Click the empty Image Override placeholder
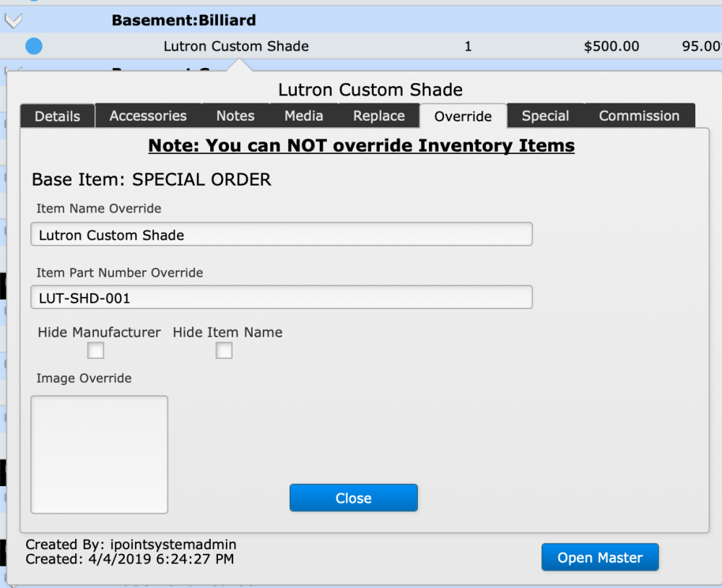Screen dimensions: 722x588 99,454
